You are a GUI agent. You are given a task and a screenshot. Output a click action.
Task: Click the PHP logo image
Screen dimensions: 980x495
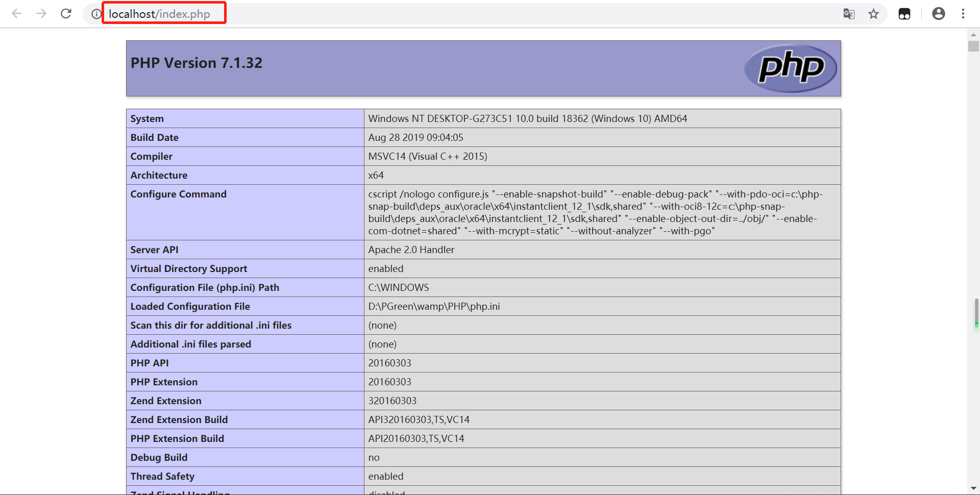tap(790, 68)
